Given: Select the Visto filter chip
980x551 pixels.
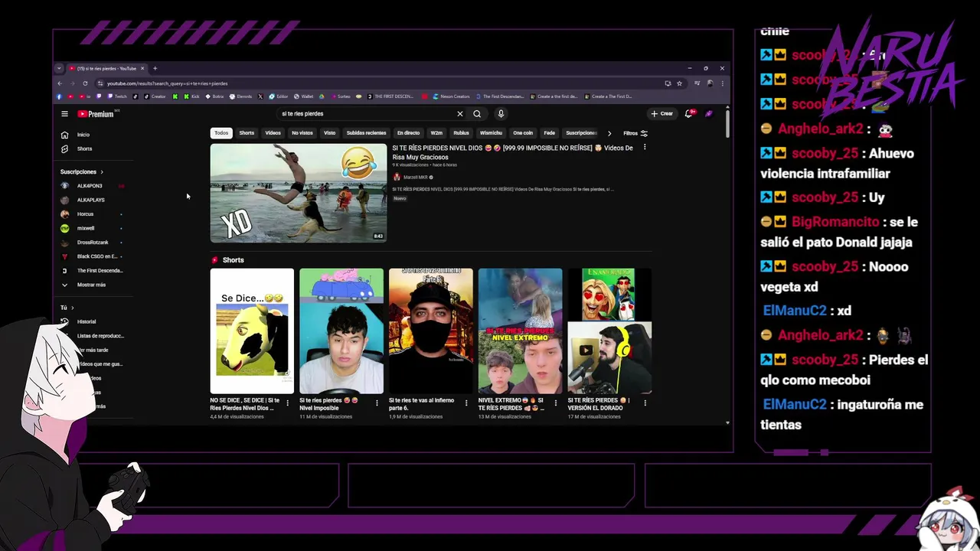Looking at the screenshot, I should pos(329,133).
